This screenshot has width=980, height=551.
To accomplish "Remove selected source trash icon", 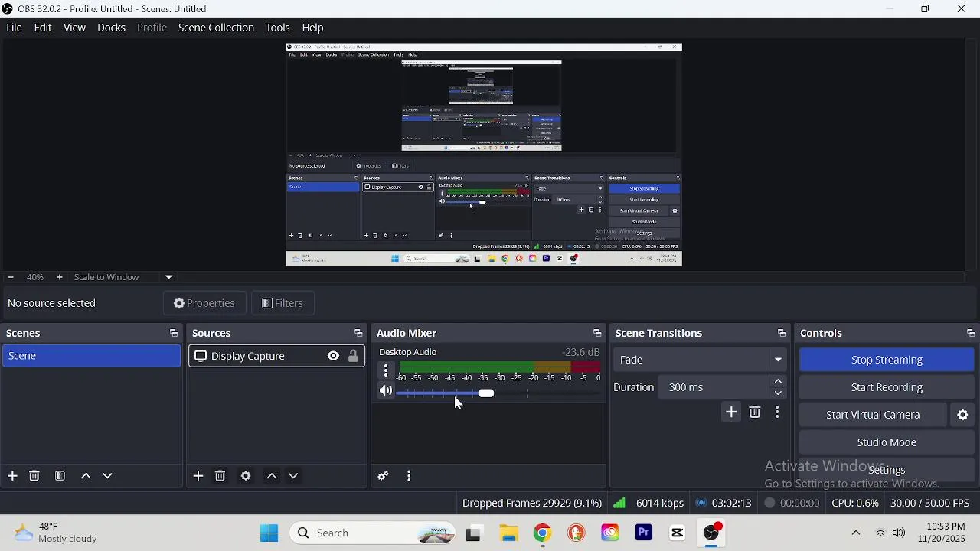I will [x=220, y=476].
